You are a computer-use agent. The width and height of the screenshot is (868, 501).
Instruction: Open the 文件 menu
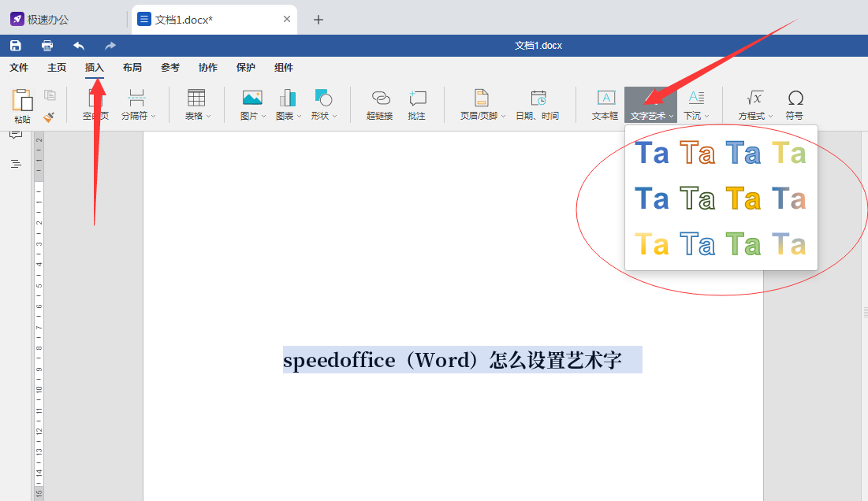coord(19,68)
